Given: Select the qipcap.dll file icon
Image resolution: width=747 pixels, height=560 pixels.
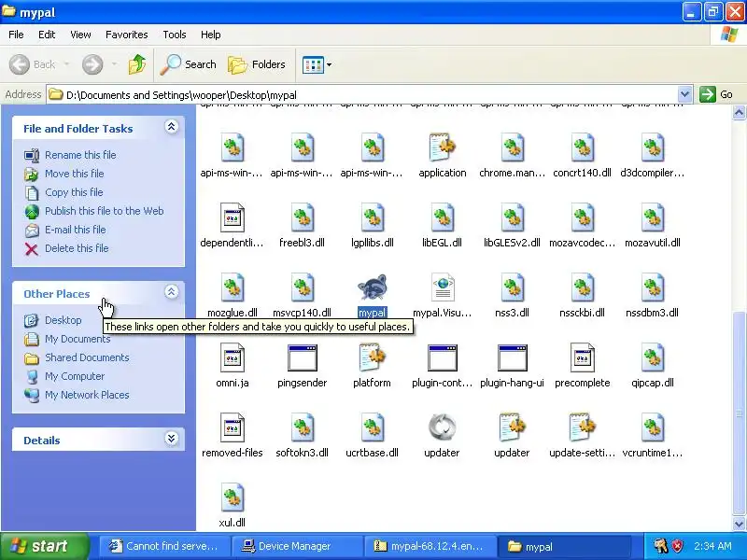Looking at the screenshot, I should 652,357.
